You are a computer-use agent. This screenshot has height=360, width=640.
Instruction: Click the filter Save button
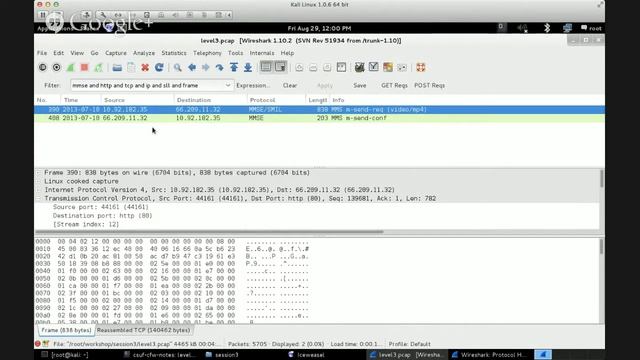tap(360, 85)
